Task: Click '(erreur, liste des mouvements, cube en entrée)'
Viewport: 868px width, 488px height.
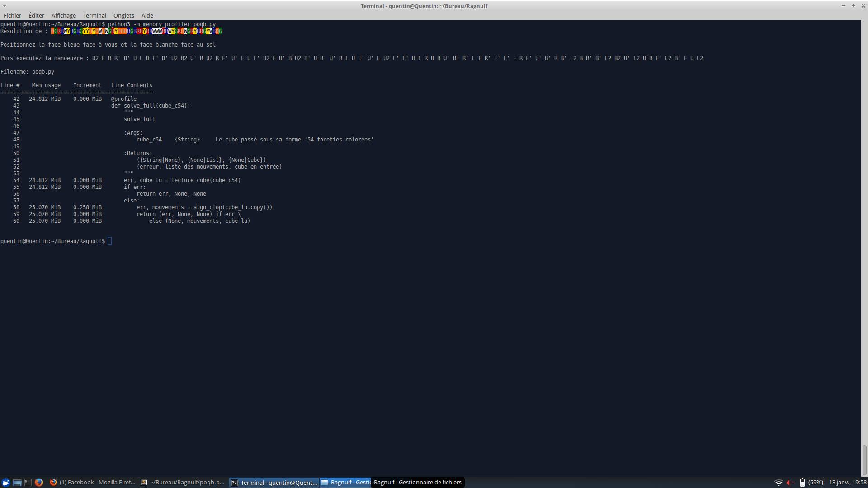Action: [209, 167]
